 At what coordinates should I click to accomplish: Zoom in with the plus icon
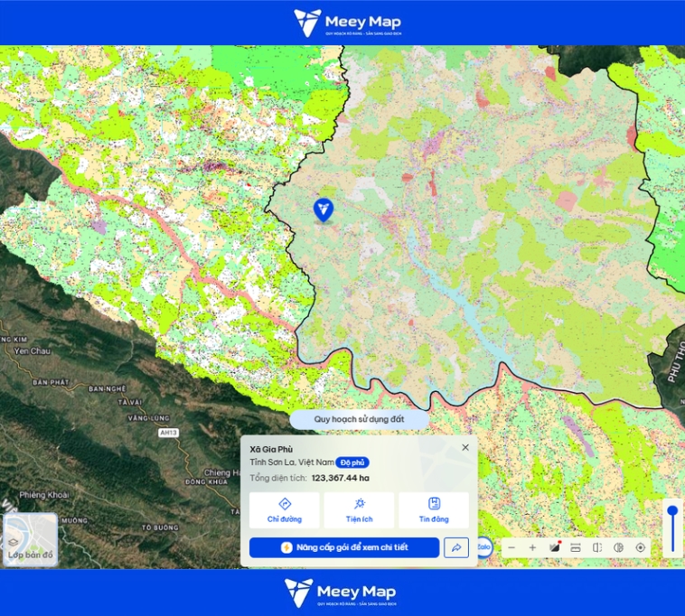pyautogui.click(x=532, y=547)
